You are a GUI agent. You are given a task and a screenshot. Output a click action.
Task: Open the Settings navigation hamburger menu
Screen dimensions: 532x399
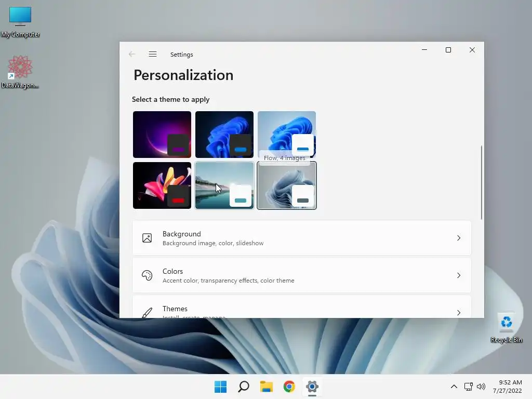(153, 54)
